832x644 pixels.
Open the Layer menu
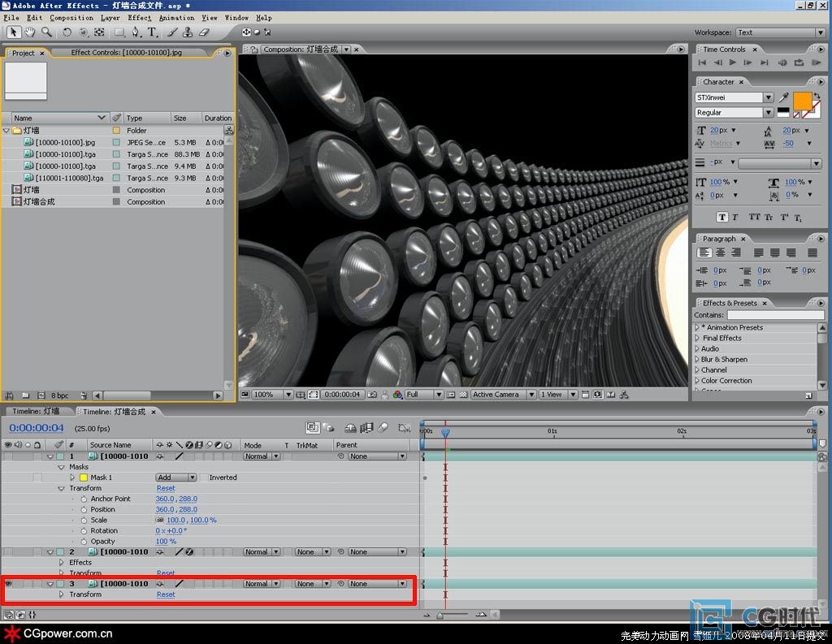click(x=110, y=18)
